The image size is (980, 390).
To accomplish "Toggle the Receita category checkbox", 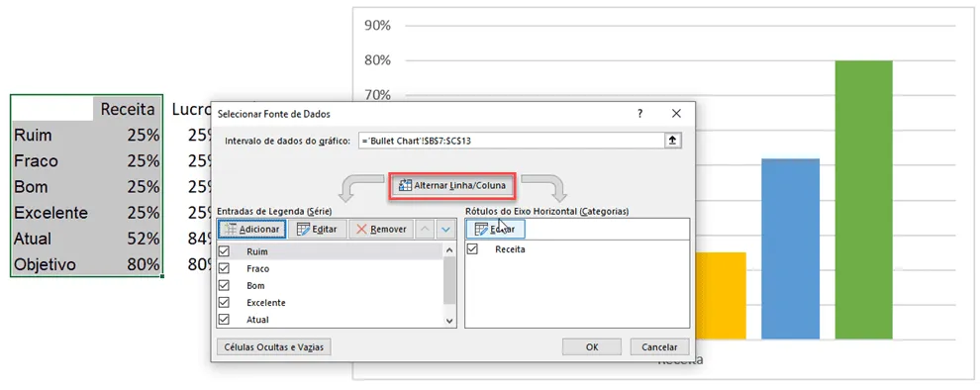I will (472, 248).
